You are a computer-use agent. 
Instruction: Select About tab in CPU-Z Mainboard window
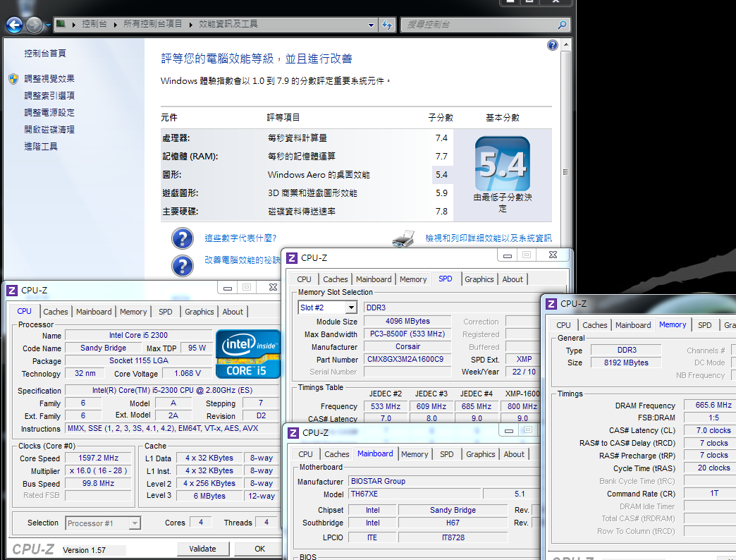514,454
